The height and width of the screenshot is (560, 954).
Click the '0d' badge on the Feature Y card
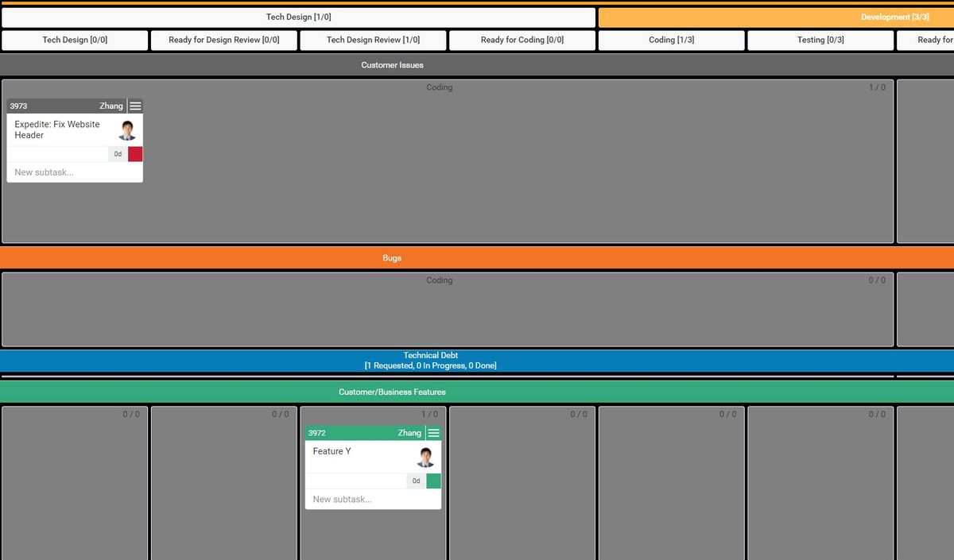click(415, 481)
